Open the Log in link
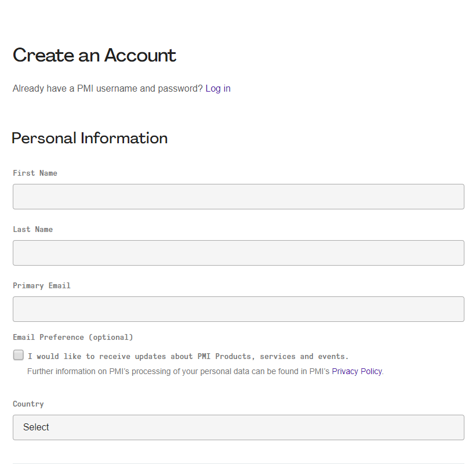The width and height of the screenshot is (476, 464). 218,88
